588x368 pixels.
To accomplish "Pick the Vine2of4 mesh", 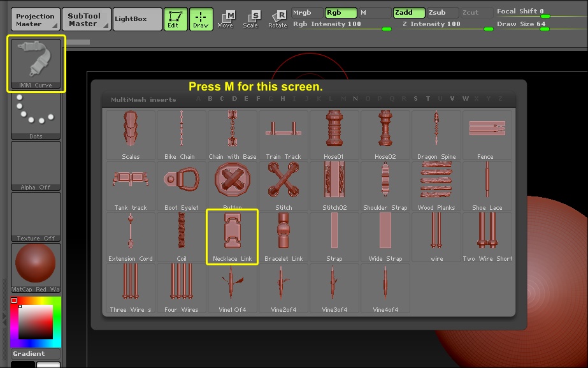I will click(x=283, y=288).
